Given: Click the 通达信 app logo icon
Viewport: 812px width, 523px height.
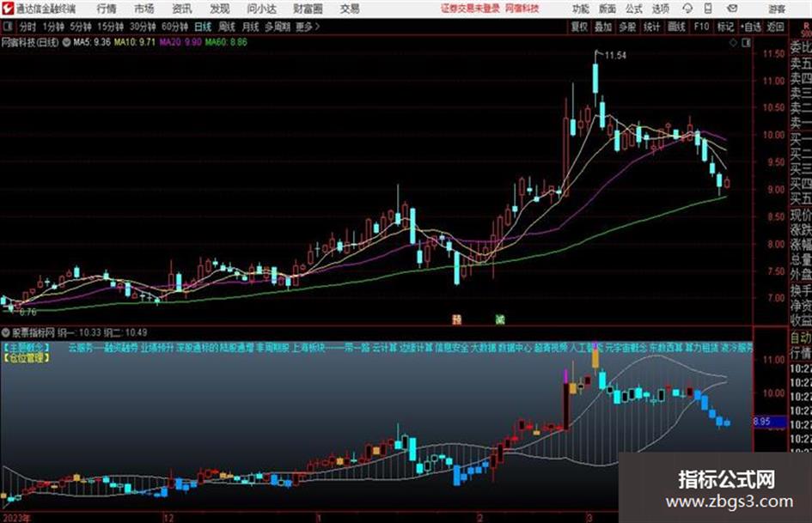Looking at the screenshot, I should coord(7,9).
